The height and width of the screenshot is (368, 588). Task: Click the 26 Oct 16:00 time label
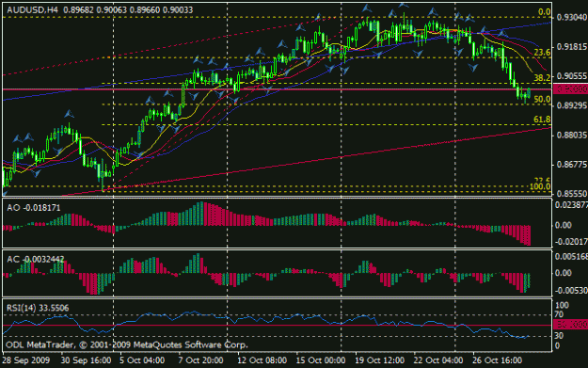(x=498, y=360)
